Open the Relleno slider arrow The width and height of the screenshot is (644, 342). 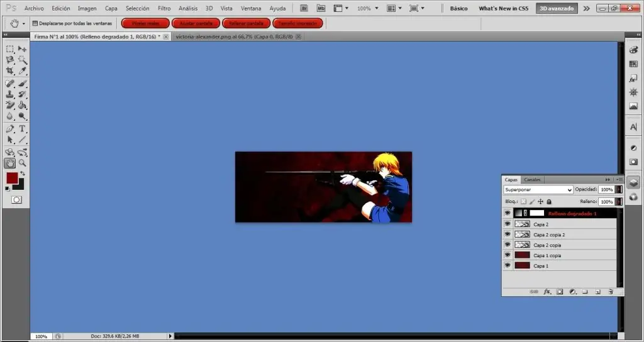click(x=619, y=202)
